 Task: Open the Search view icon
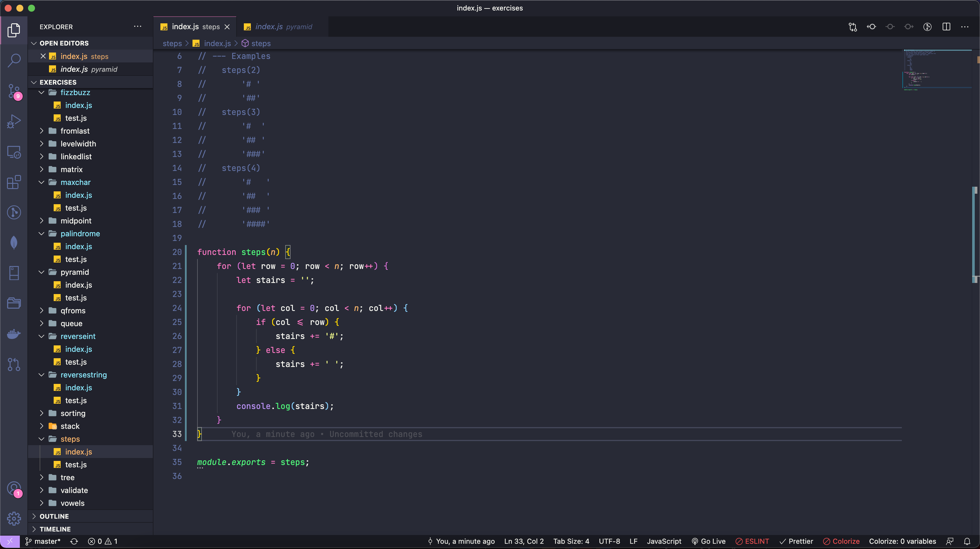[14, 60]
